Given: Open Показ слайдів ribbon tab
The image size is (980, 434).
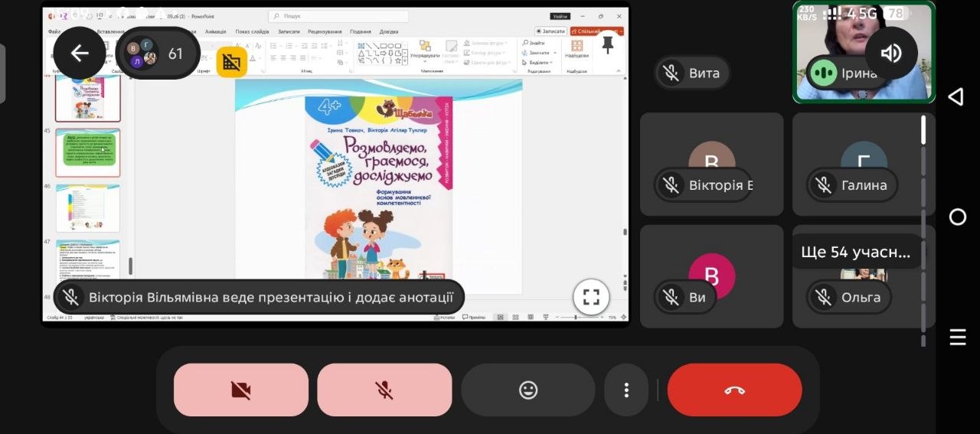Looking at the screenshot, I should (252, 31).
